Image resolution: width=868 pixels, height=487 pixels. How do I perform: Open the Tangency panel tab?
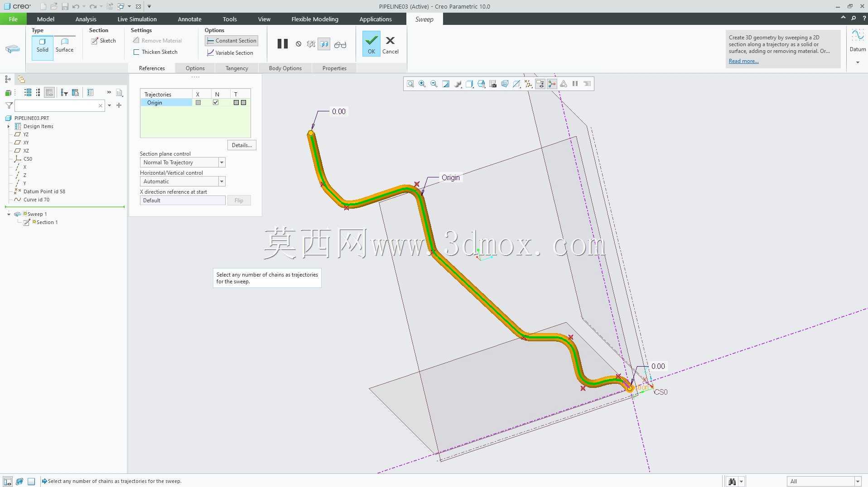pos(237,68)
